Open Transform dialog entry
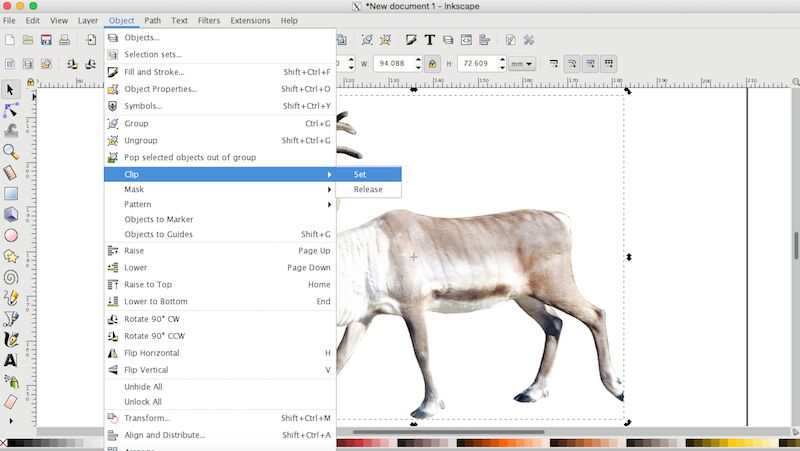 point(220,418)
